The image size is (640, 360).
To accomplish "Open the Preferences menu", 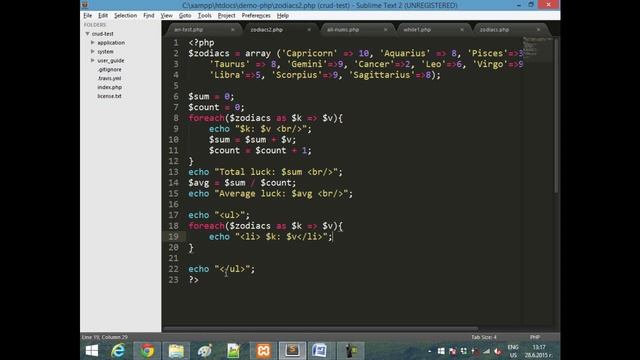I will (256, 16).
